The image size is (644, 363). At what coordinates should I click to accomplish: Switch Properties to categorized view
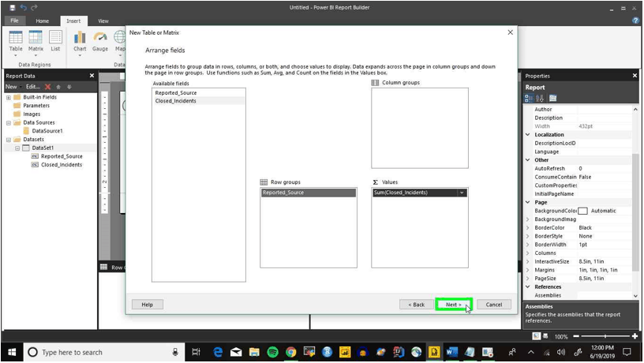(x=529, y=98)
